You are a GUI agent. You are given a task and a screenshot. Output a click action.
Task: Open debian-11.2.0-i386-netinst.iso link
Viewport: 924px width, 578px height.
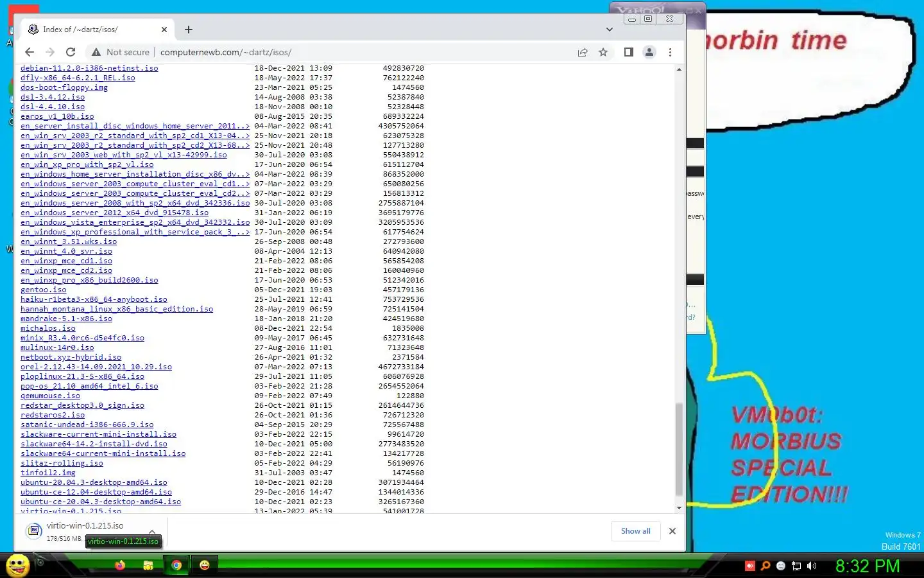89,68
